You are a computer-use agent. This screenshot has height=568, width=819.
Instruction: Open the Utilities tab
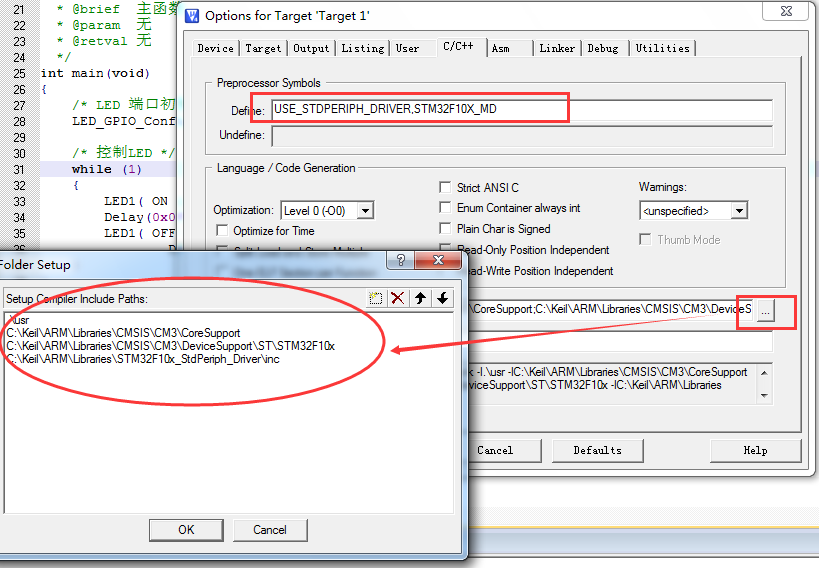[x=662, y=48]
